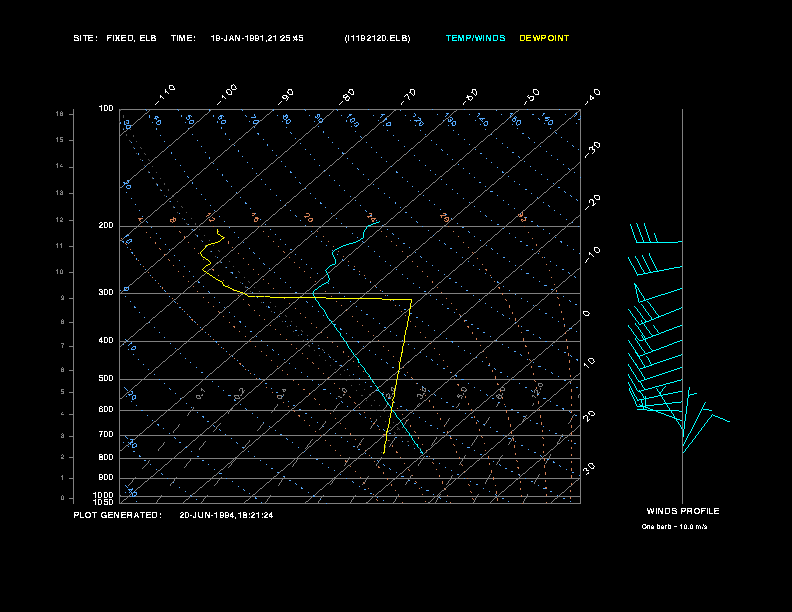Select the sounding timestamp "19-JAN-1991,21:25:45"

point(257,38)
